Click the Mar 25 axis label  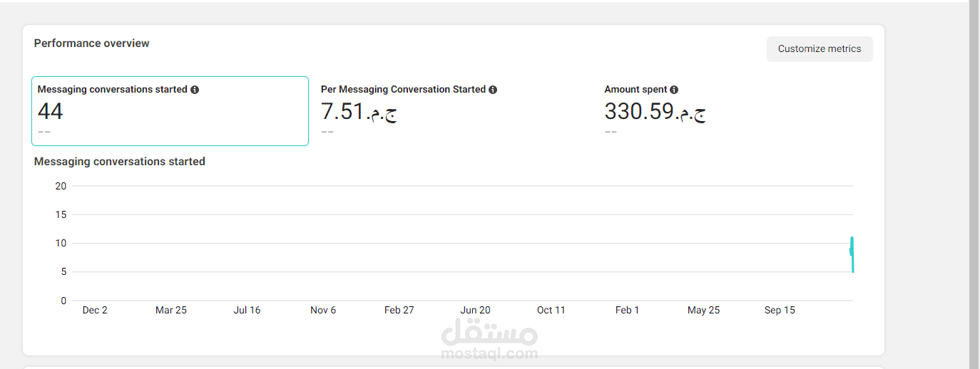click(x=171, y=310)
